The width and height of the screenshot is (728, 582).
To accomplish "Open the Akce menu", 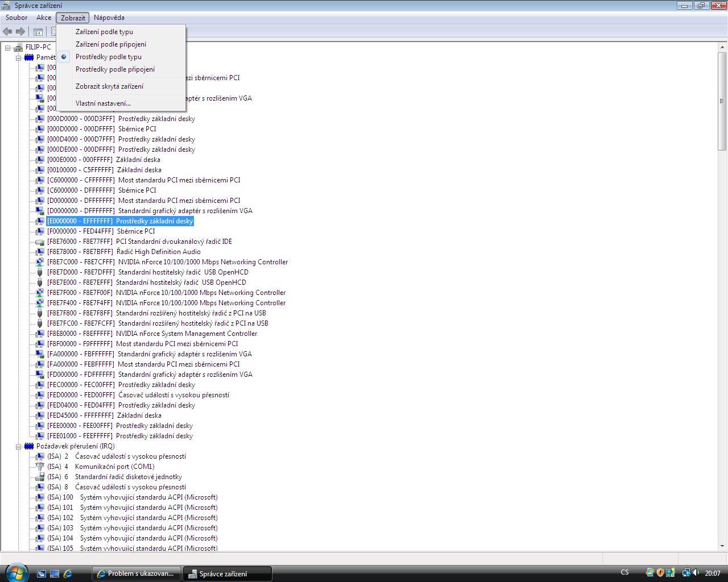I will pos(44,18).
